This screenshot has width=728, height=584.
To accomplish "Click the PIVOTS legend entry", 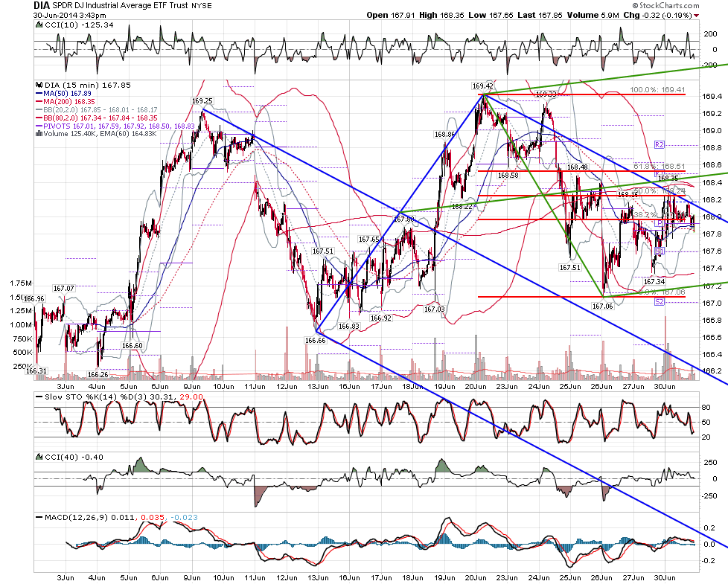I will point(115,126).
